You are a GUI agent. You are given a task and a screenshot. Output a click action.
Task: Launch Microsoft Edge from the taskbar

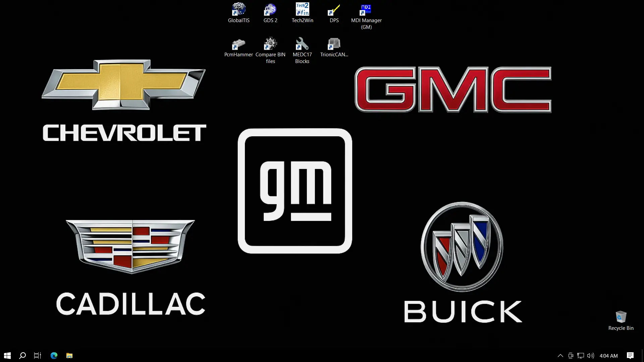coord(54,355)
